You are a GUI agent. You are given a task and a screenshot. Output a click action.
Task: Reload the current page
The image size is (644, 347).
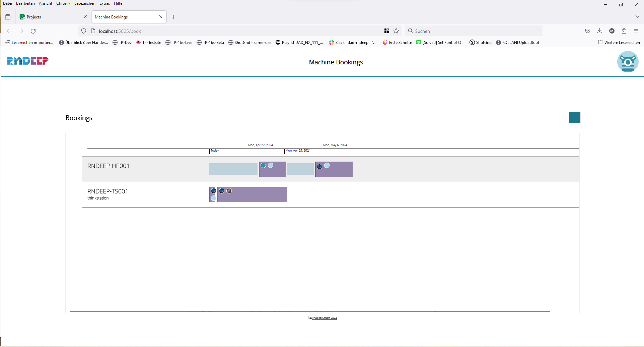[x=33, y=31]
